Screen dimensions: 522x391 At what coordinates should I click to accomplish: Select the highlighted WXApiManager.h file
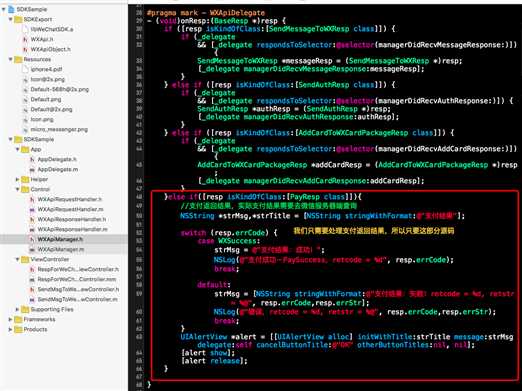click(x=60, y=239)
